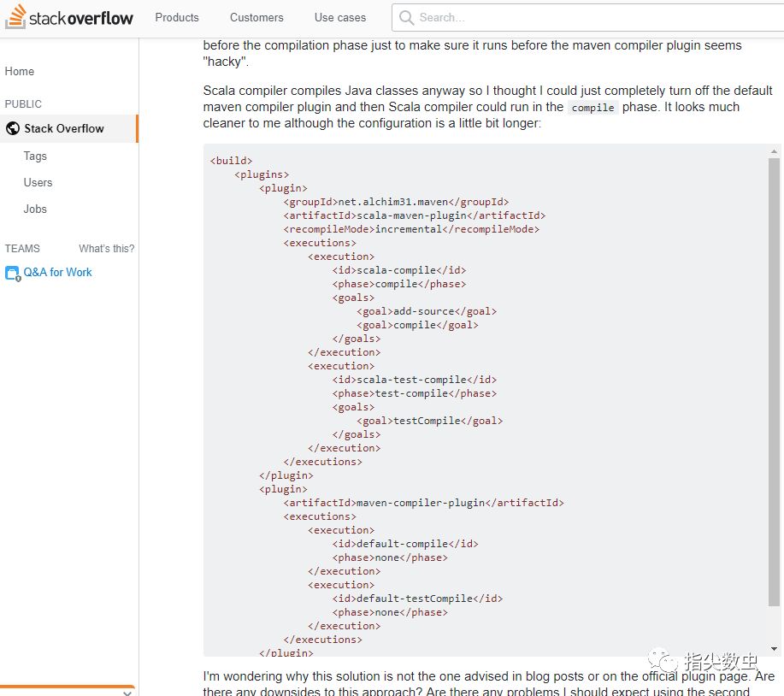The width and height of the screenshot is (784, 696).
Task: Click the code block scrollbar down arrow
Action: 774,649
